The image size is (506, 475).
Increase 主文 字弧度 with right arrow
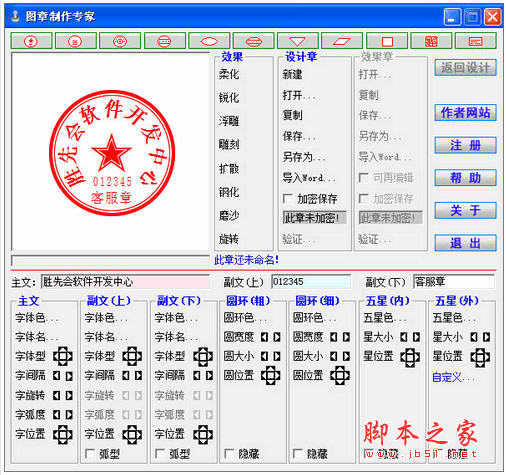click(x=69, y=415)
